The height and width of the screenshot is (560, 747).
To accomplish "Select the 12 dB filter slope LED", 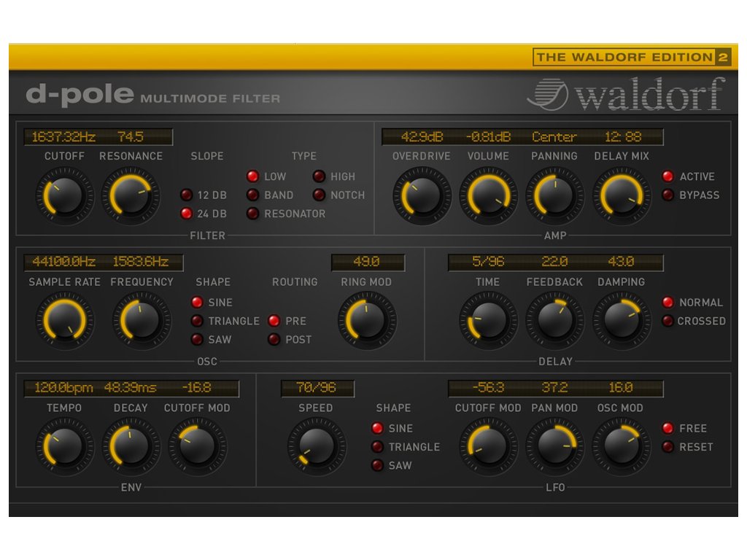I will [187, 195].
